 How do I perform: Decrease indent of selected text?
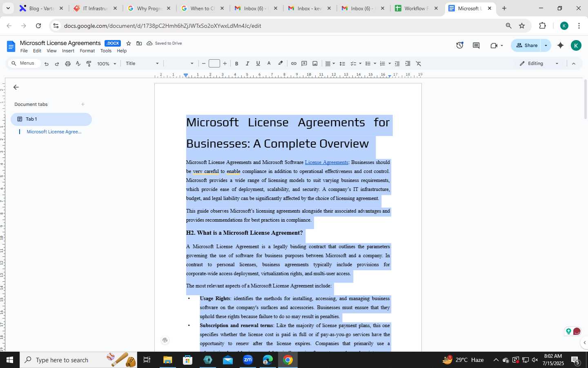point(397,64)
